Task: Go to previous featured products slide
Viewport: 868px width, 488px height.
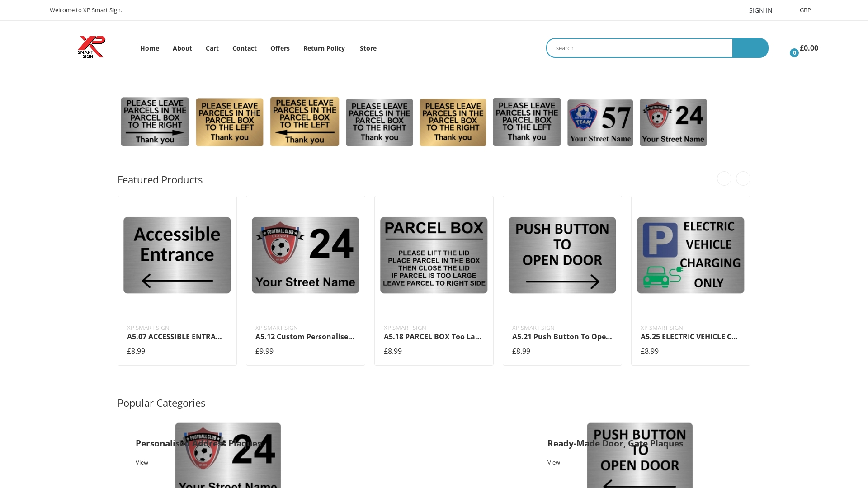Action: coord(724,178)
